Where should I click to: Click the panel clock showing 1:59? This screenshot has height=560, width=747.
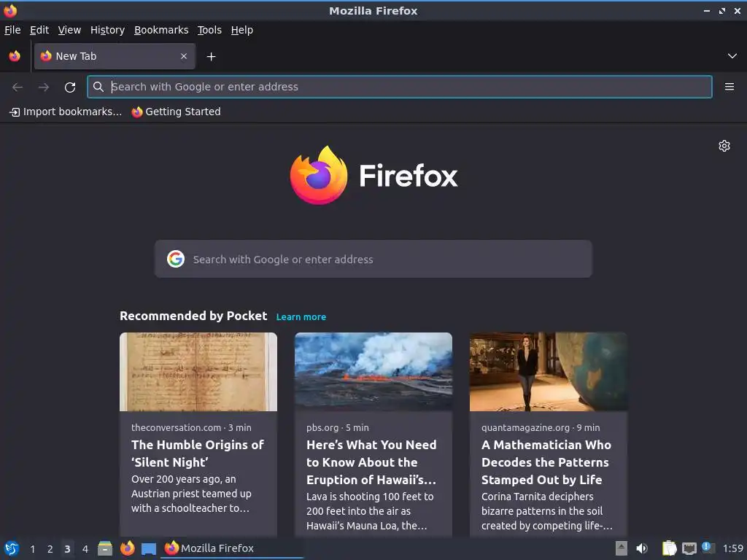tap(732, 548)
